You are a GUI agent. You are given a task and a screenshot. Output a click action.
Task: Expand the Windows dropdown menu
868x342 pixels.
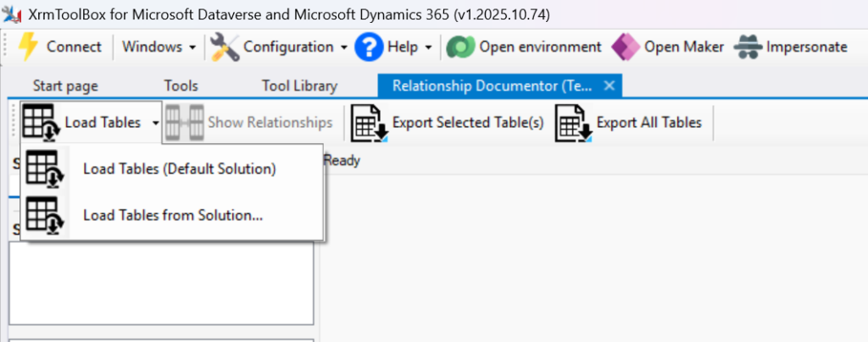click(159, 47)
